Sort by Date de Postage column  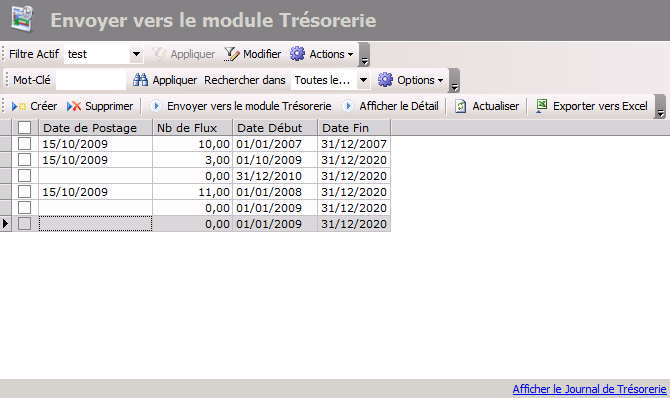click(x=96, y=128)
